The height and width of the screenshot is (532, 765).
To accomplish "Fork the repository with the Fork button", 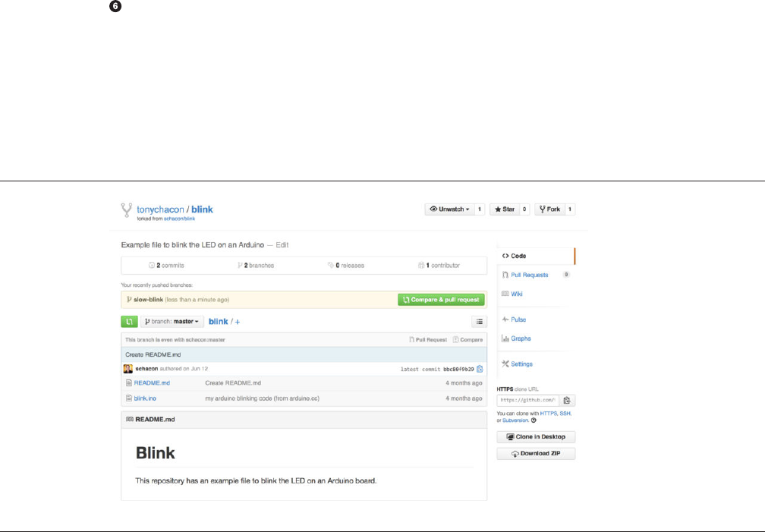I will [549, 209].
